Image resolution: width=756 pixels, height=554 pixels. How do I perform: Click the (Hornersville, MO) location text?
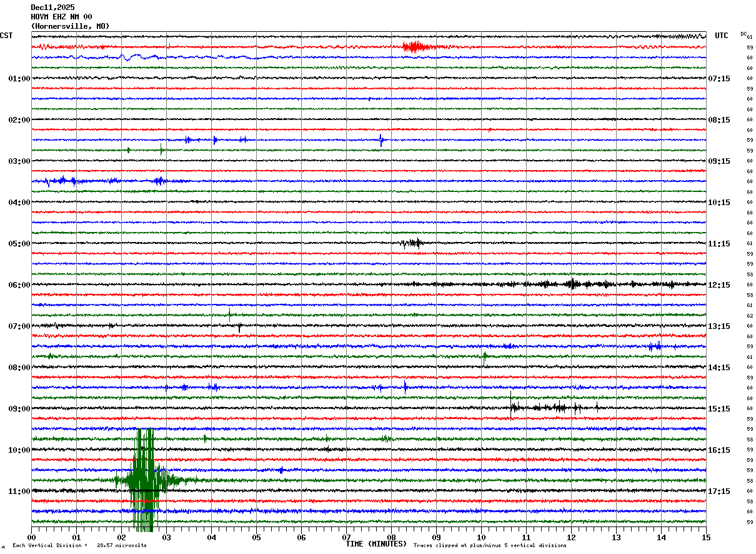[x=70, y=26]
